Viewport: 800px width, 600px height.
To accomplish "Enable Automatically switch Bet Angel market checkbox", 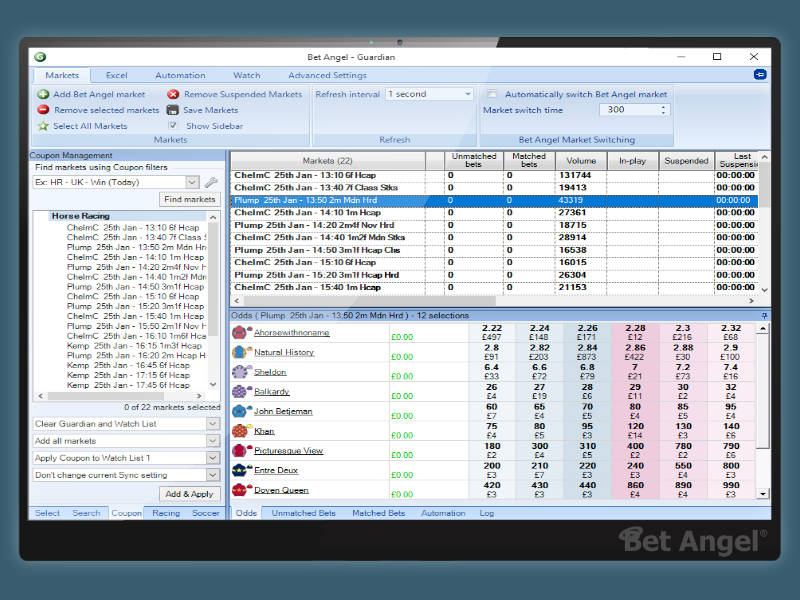I will tap(492, 94).
